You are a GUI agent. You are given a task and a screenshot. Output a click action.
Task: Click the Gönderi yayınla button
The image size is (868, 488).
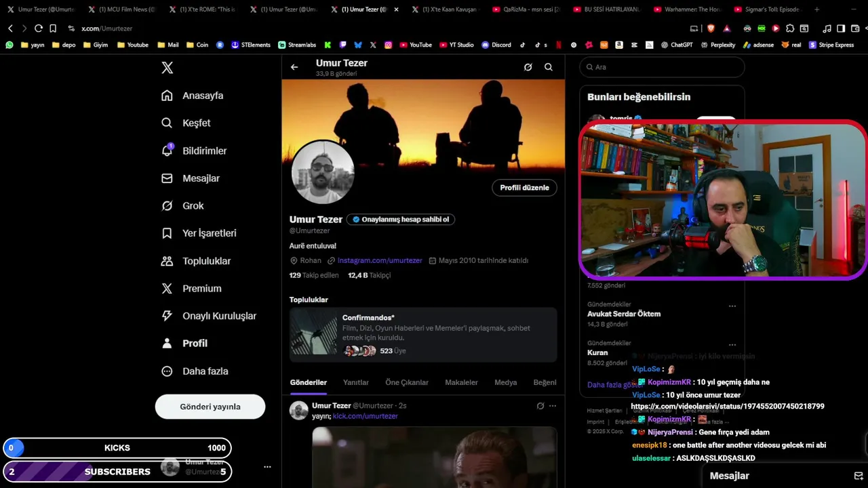tap(210, 407)
